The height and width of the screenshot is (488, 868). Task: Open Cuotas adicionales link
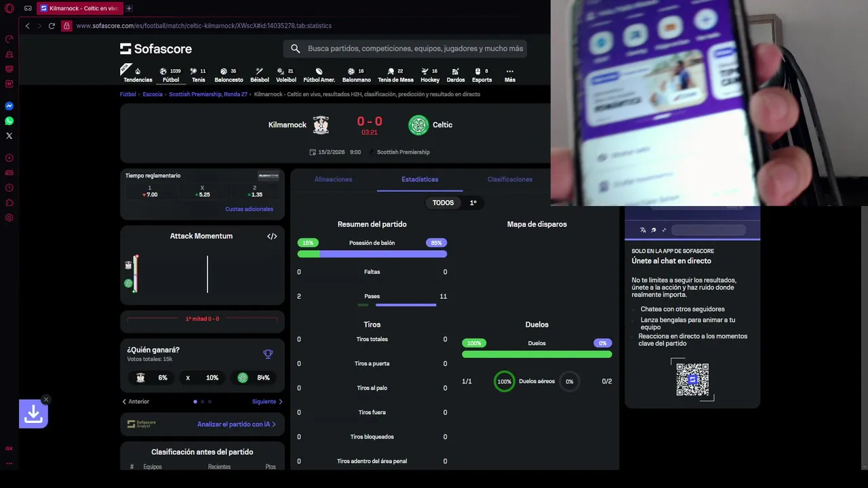pos(249,209)
